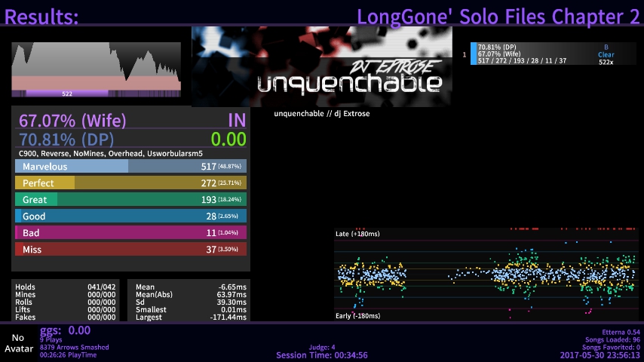Select the Bad judgment bar
This screenshot has height=362, width=644.
(x=130, y=233)
